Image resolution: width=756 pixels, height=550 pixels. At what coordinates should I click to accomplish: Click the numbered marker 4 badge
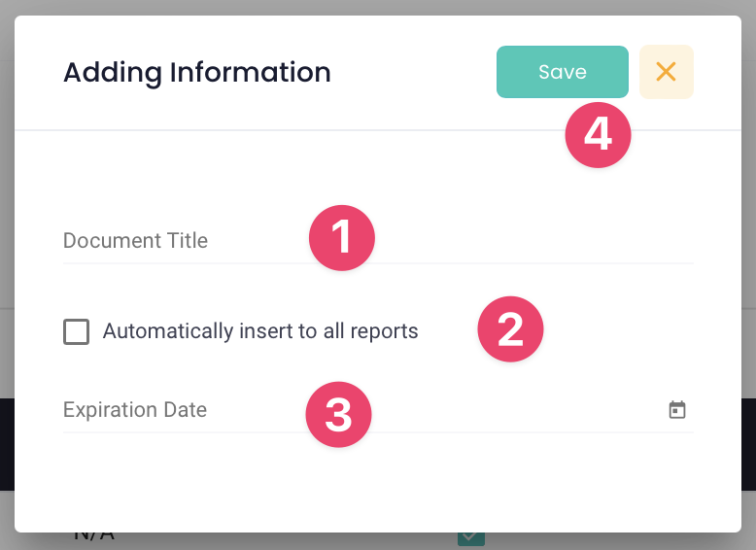pyautogui.click(x=598, y=134)
